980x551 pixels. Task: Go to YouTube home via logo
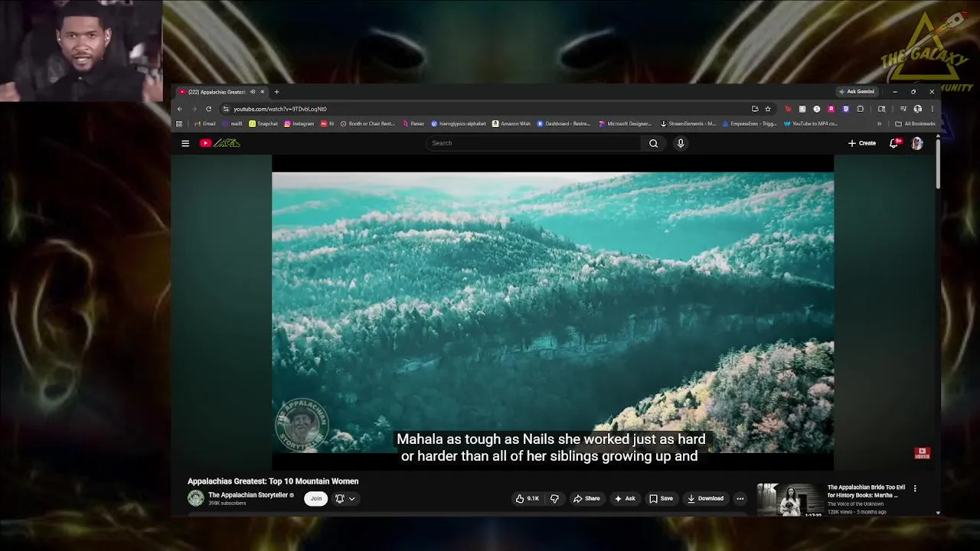pos(220,143)
